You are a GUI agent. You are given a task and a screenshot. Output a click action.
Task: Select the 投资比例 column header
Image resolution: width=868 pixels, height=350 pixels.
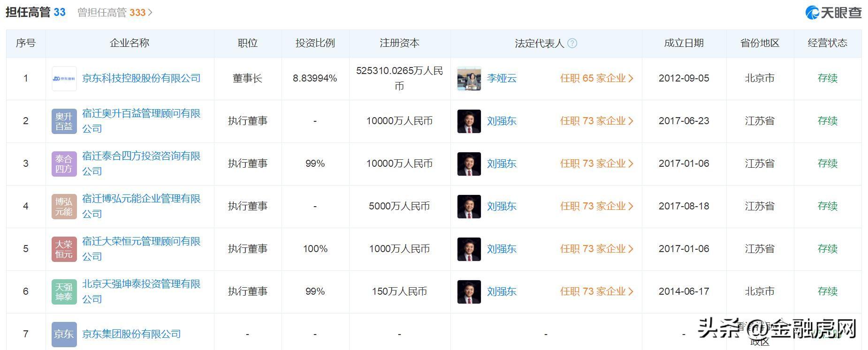(315, 43)
